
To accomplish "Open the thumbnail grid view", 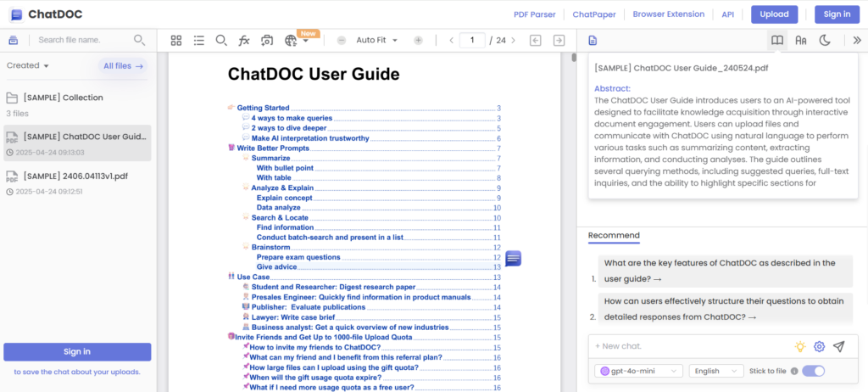I will (x=176, y=40).
